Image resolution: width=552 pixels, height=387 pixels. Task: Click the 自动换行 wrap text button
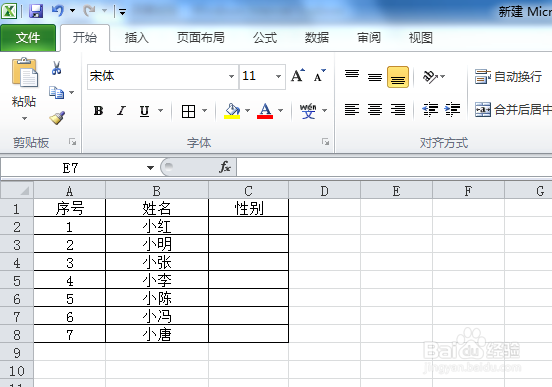508,76
